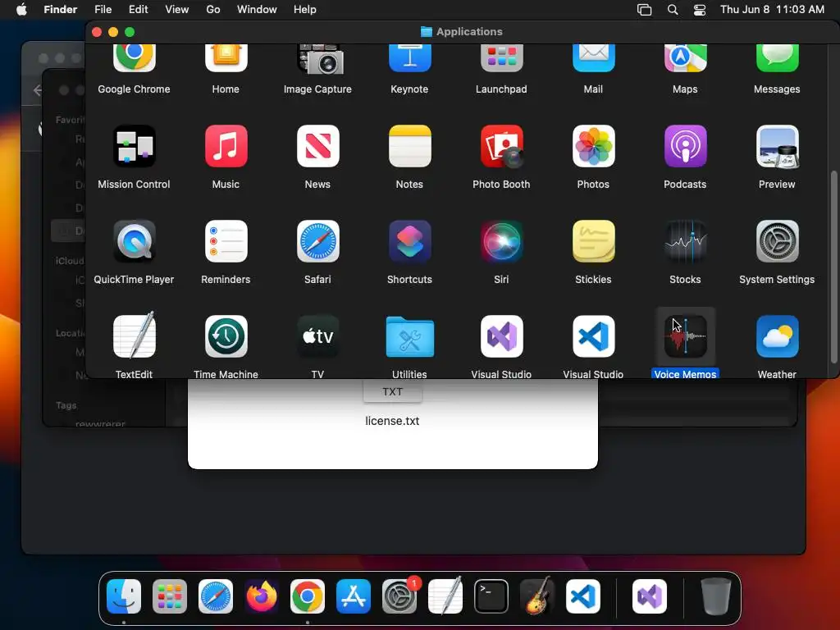
Task: Open Keynote from Applications
Action: click(409, 58)
